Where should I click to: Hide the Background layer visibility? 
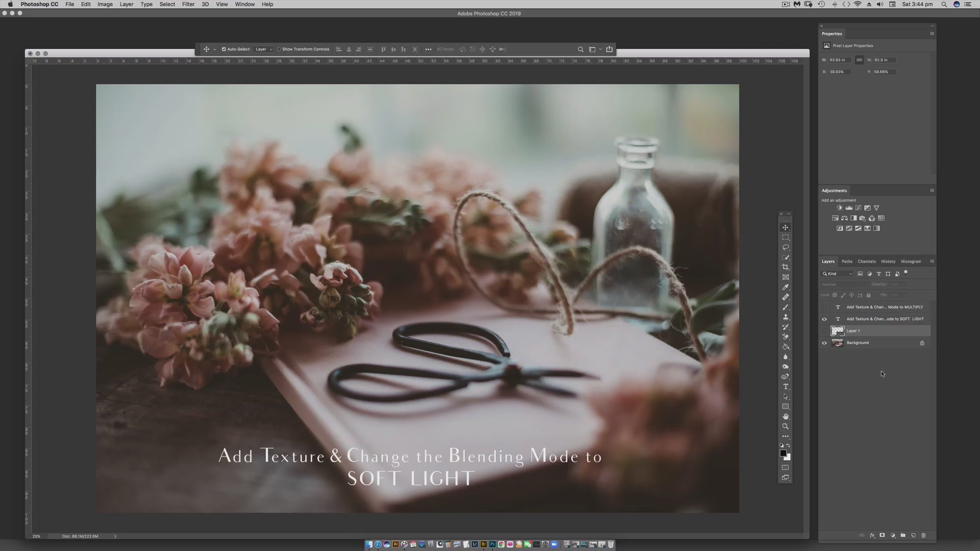(x=824, y=342)
